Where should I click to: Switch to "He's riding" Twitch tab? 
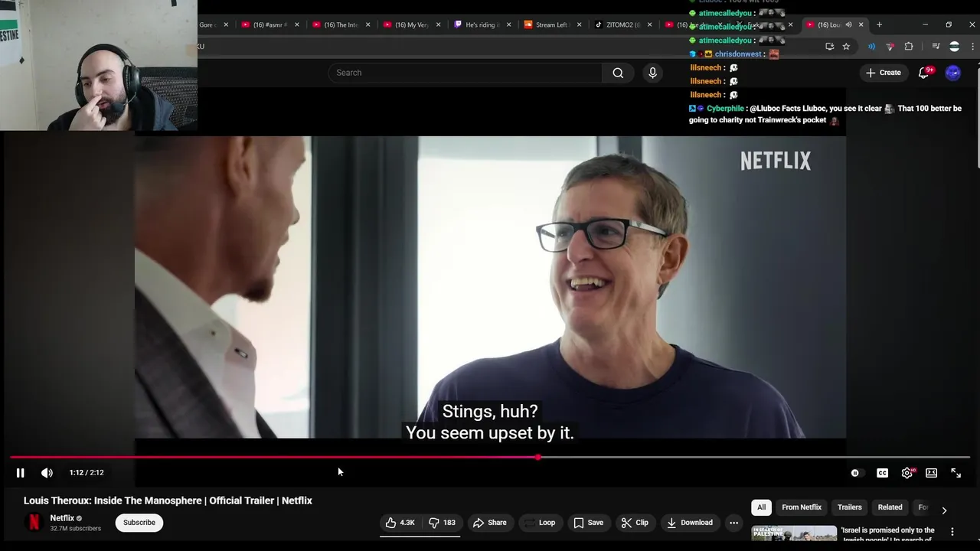[x=482, y=24]
